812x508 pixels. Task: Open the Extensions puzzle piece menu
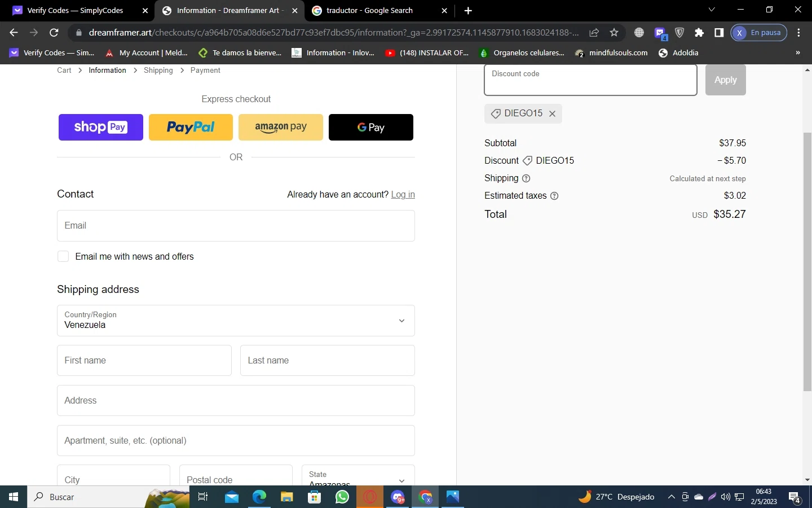pyautogui.click(x=699, y=33)
